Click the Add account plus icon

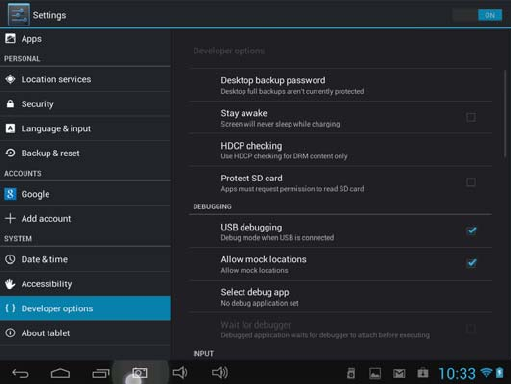pyautogui.click(x=10, y=218)
